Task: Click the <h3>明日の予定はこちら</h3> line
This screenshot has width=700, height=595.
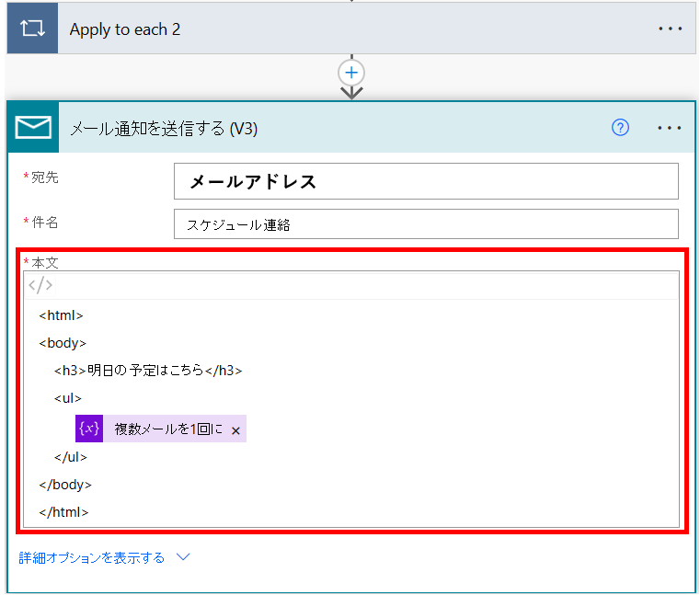Action: tap(148, 371)
